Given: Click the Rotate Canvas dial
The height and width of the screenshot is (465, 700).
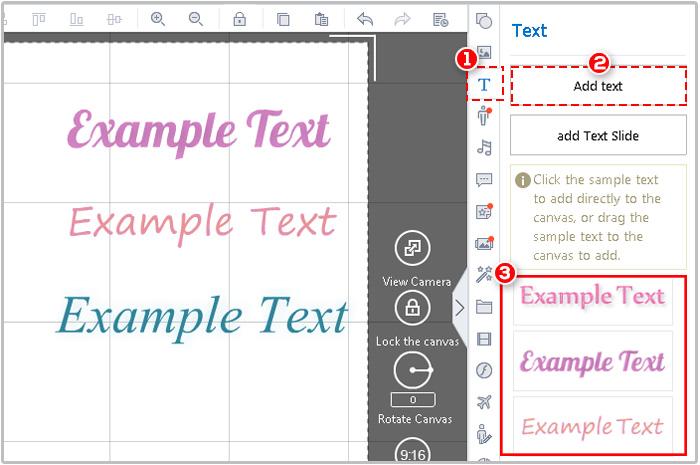Looking at the screenshot, I should click(x=413, y=370).
